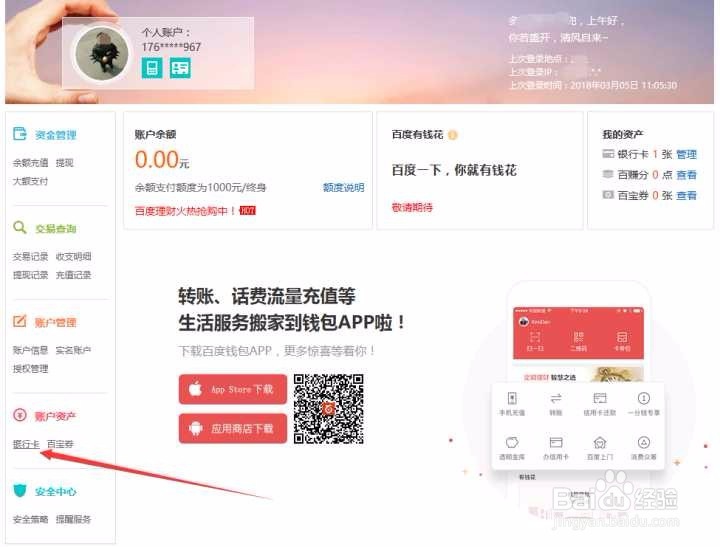Click the 安全中心 shield icon
720x547 pixels.
pyautogui.click(x=20, y=490)
